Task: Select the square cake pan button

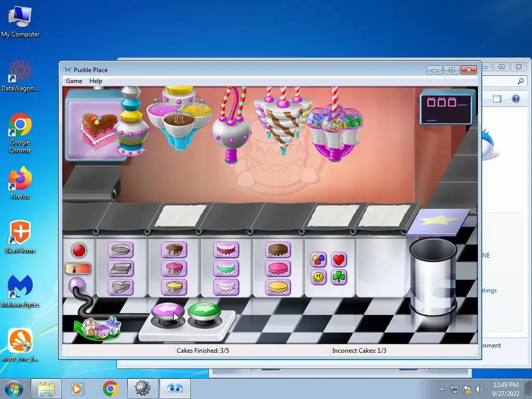Action: click(121, 269)
